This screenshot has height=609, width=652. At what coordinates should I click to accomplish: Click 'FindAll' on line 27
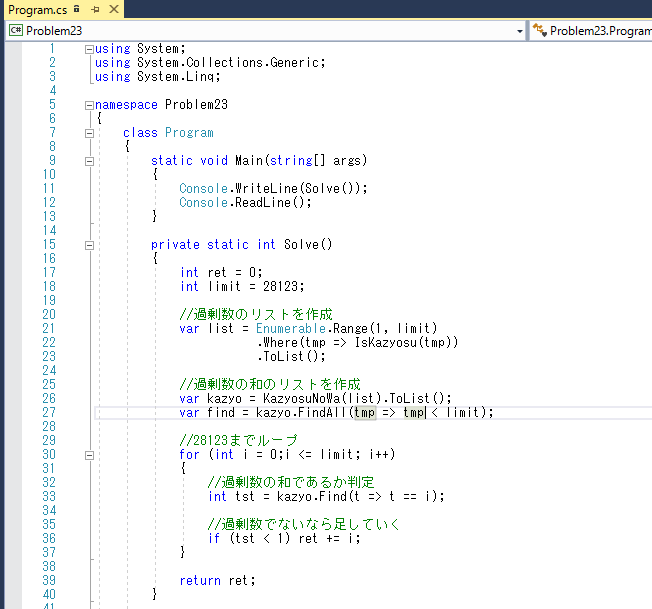[x=322, y=412]
